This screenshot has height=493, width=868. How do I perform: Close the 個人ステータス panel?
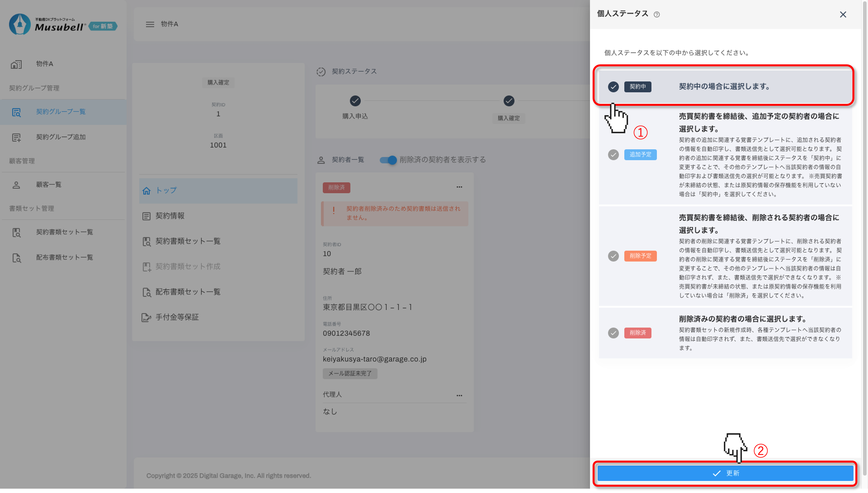click(843, 15)
